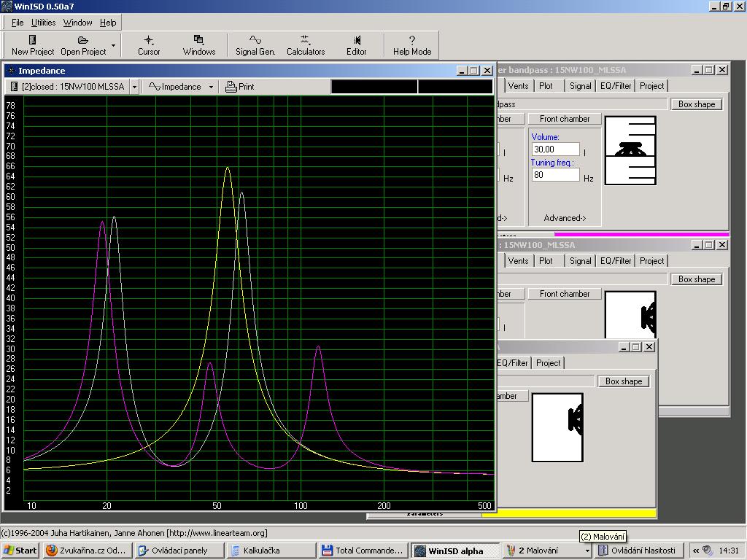Click the Volume input field

(554, 149)
